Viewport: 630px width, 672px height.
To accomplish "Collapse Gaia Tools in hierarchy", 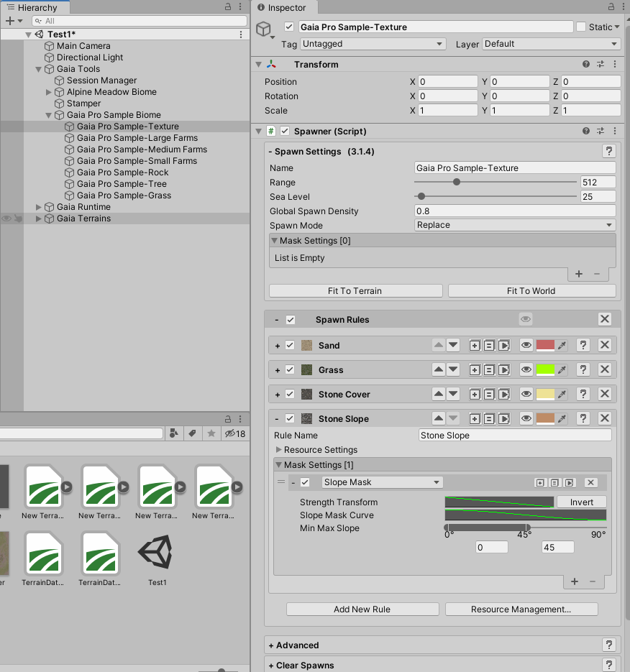I will (38, 69).
